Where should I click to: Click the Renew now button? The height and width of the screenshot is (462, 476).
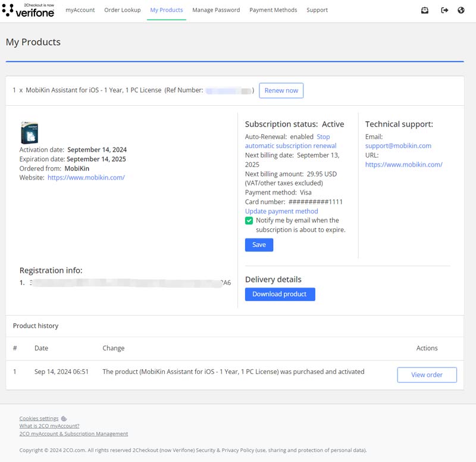(x=281, y=90)
